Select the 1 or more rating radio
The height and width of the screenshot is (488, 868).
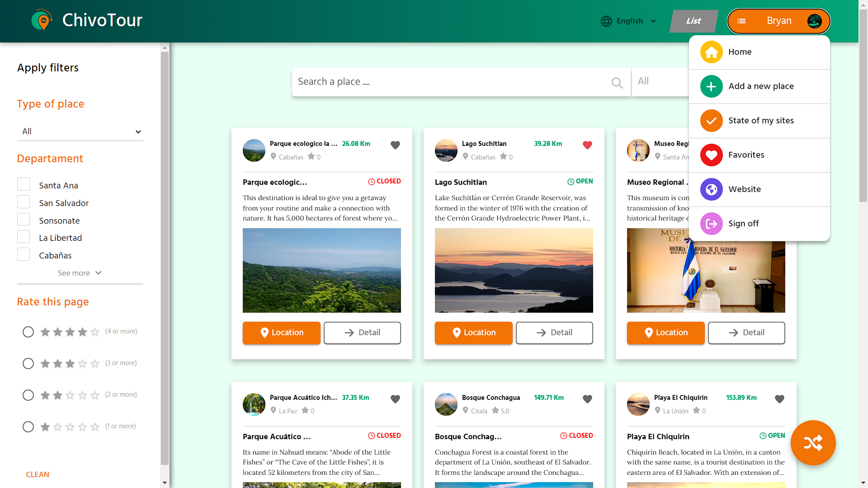pyautogui.click(x=28, y=427)
